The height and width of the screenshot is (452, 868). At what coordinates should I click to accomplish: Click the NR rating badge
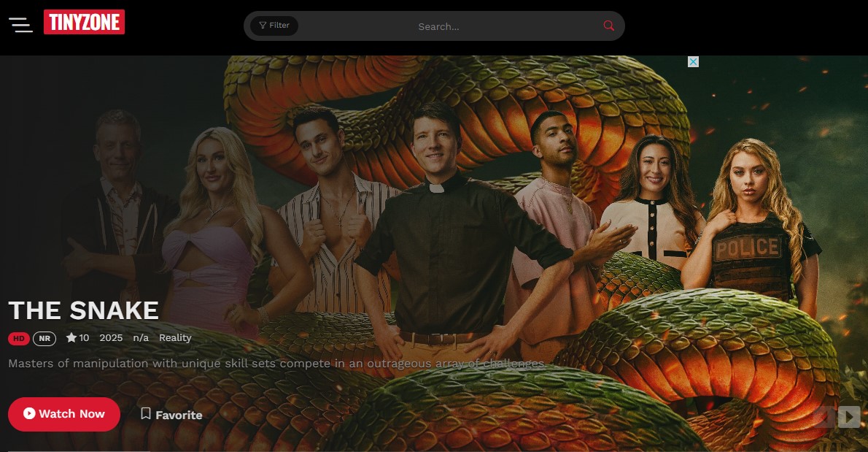tap(44, 338)
